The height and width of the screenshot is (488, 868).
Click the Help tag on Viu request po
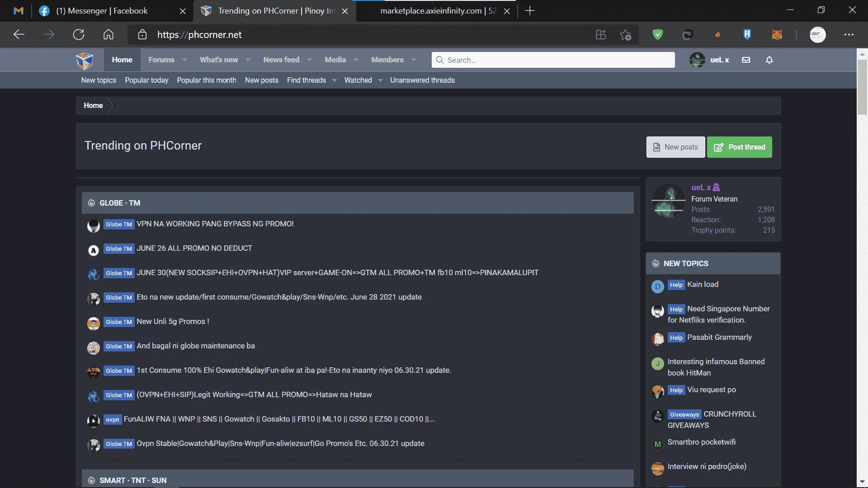click(x=676, y=390)
